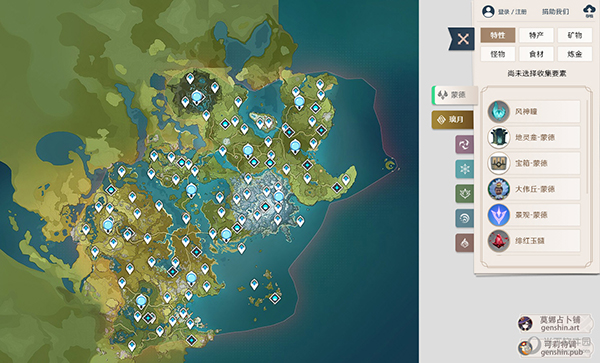Click the southernmost waypoint marker on the map
600x363 pixels.
[132, 346]
